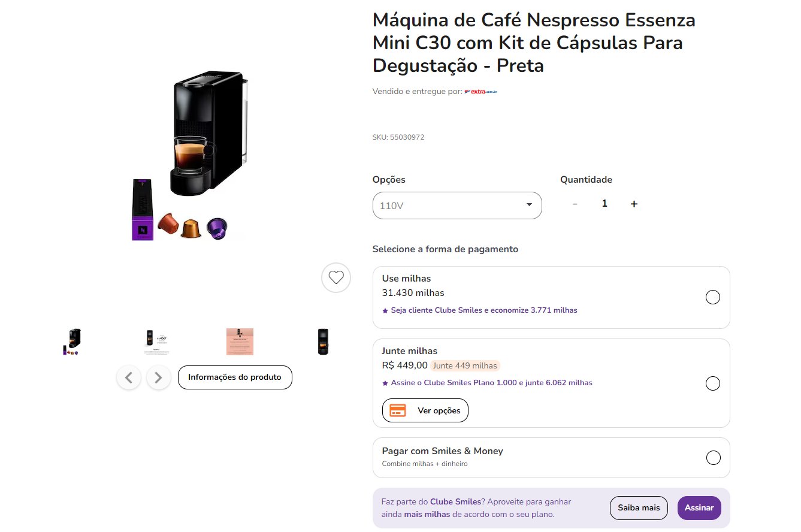Choose Pagar com Smiles & Money option
The width and height of the screenshot is (801, 532).
tap(713, 458)
